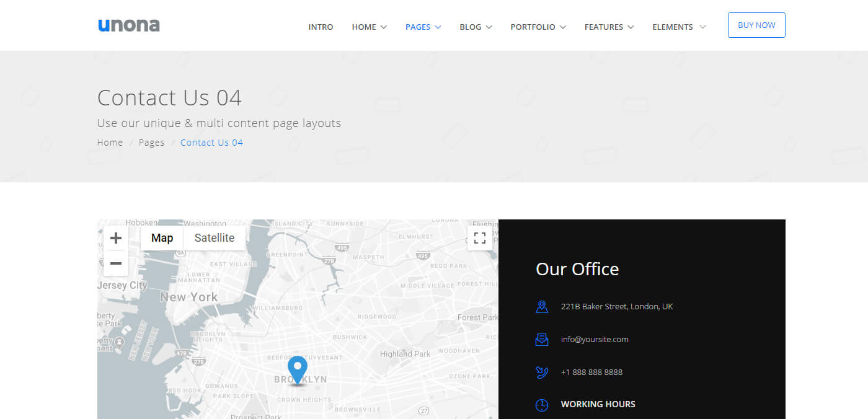Screen dimensions: 868x419
Task: Open the BLOG navigation menu
Action: click(471, 27)
